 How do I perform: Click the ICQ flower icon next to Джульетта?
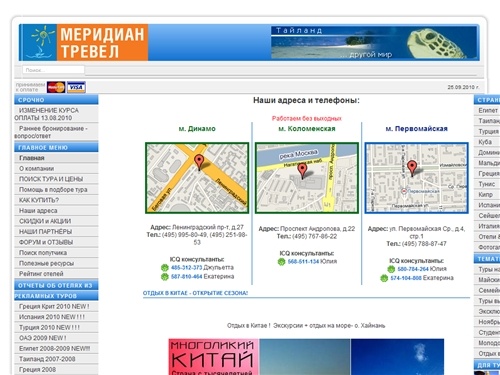165,268
